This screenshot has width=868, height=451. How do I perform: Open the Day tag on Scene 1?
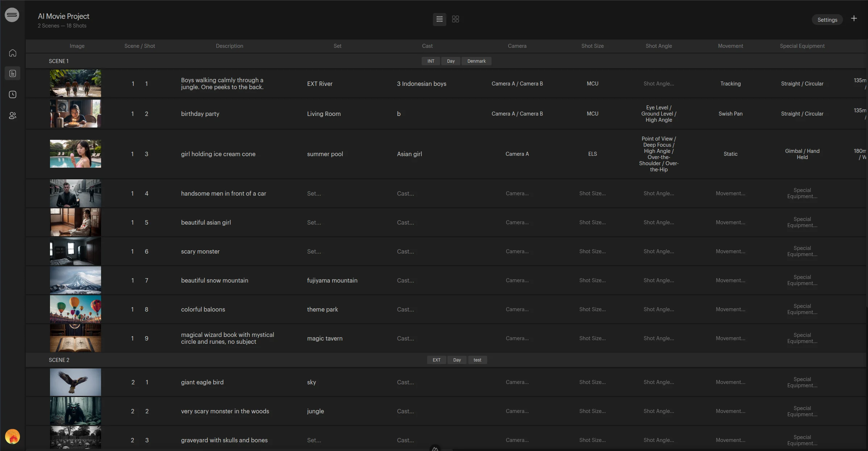tap(451, 61)
